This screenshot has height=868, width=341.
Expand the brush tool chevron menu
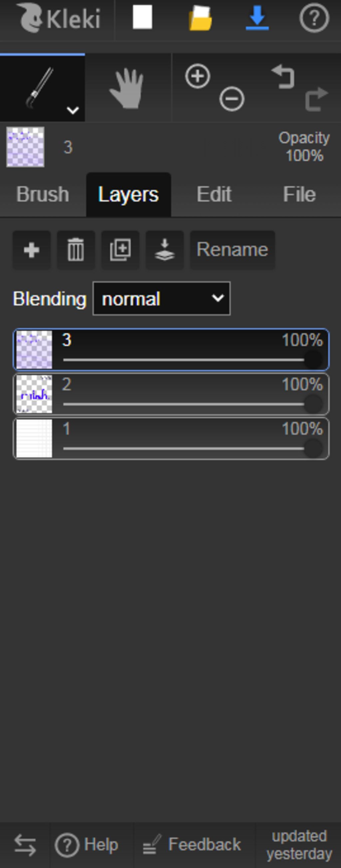coord(73,110)
